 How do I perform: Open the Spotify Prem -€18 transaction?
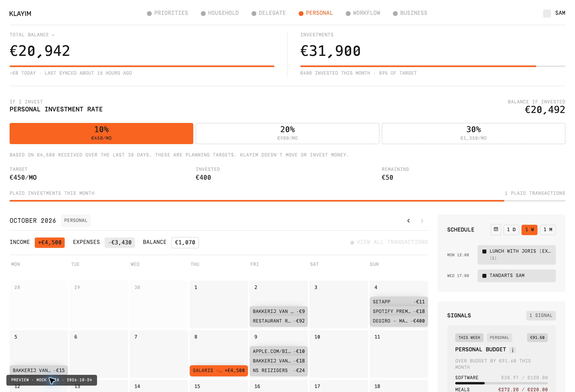coord(399,311)
